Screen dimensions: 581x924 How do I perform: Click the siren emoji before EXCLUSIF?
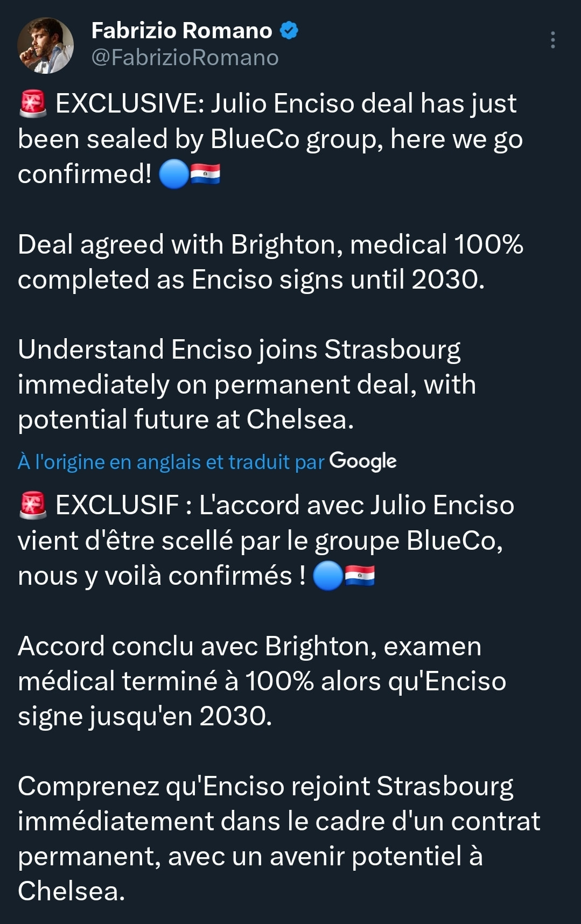(33, 505)
